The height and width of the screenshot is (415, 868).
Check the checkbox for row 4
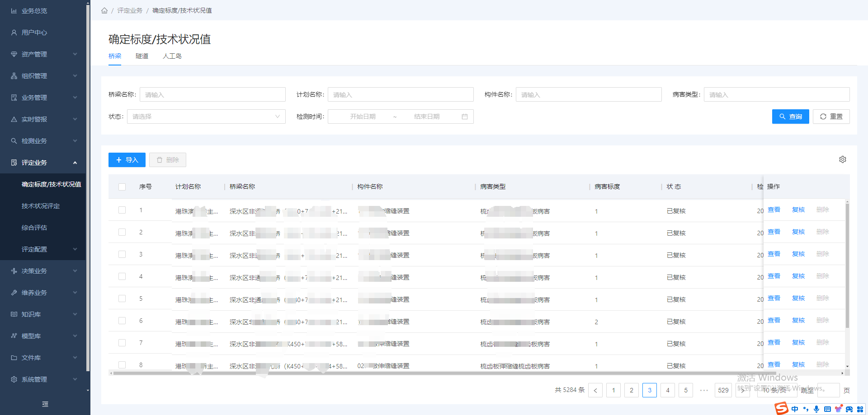(x=122, y=276)
